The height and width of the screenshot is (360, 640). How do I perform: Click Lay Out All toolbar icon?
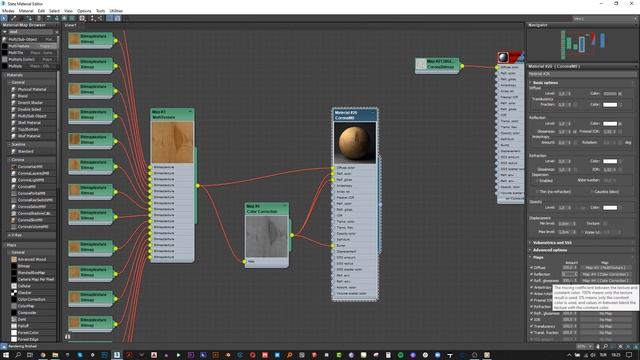click(92, 18)
